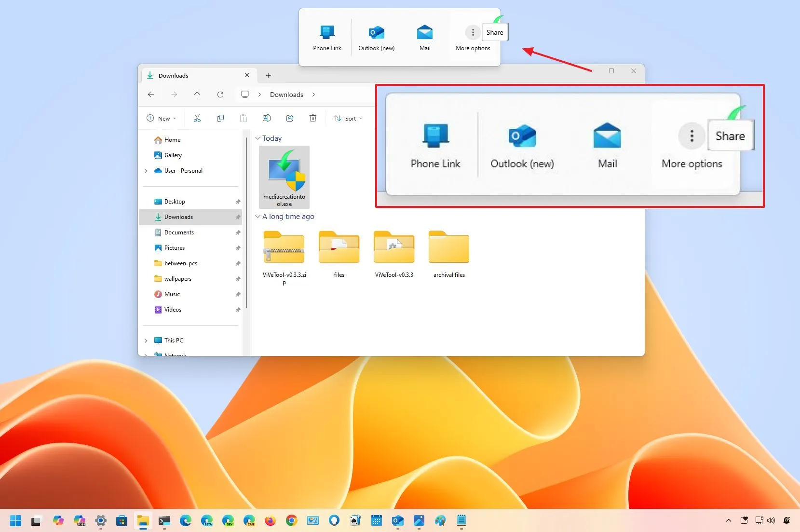The image size is (800, 532).
Task: Rename the file using the Rename toolbar icon
Action: (x=267, y=118)
